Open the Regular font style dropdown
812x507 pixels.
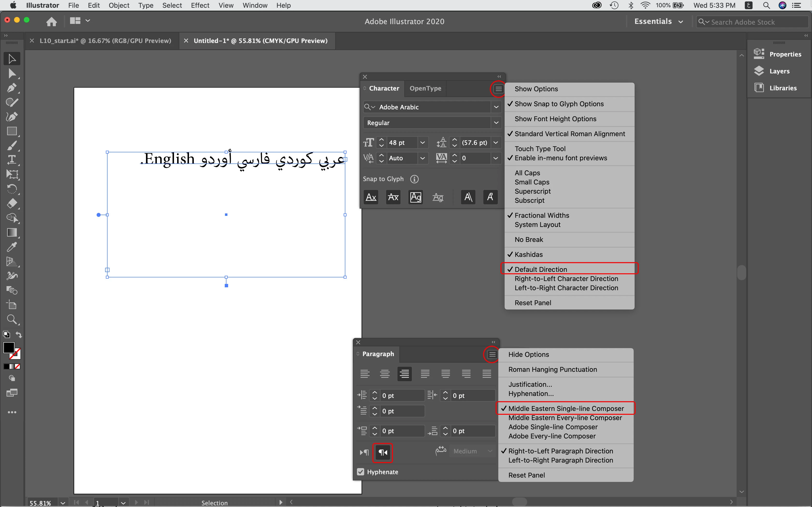click(x=496, y=123)
